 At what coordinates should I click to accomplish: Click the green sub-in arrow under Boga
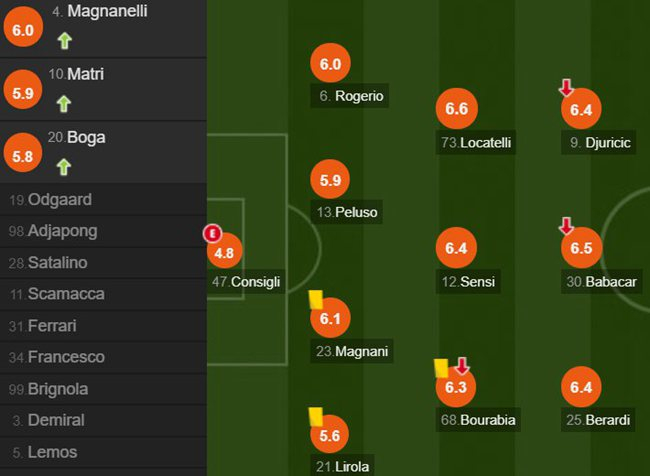coord(65,166)
